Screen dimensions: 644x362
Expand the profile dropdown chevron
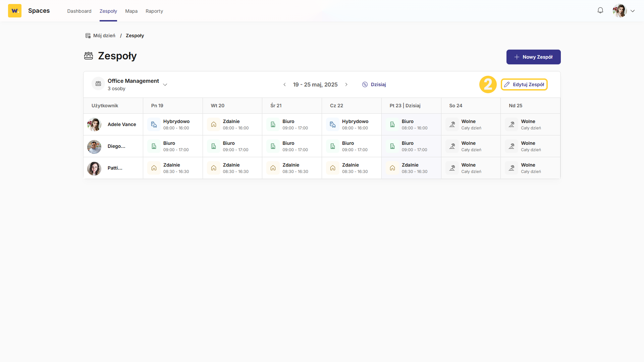coord(633,11)
